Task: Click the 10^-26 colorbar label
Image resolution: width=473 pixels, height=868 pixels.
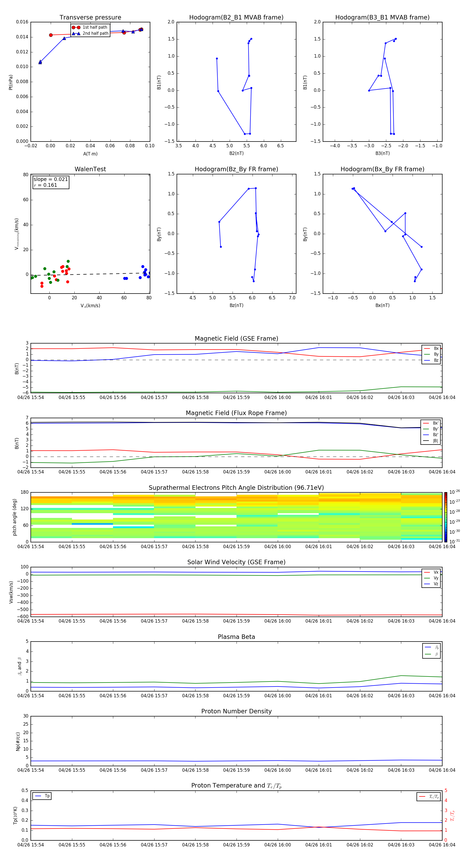Action: coord(455,492)
